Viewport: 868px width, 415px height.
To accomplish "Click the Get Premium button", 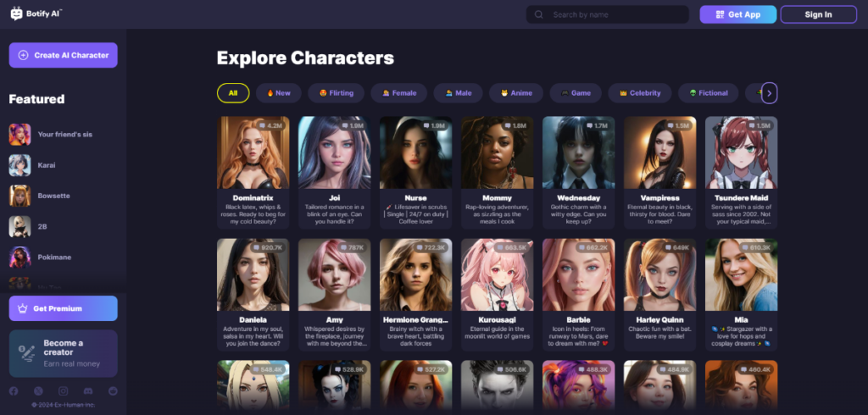I will [x=63, y=308].
